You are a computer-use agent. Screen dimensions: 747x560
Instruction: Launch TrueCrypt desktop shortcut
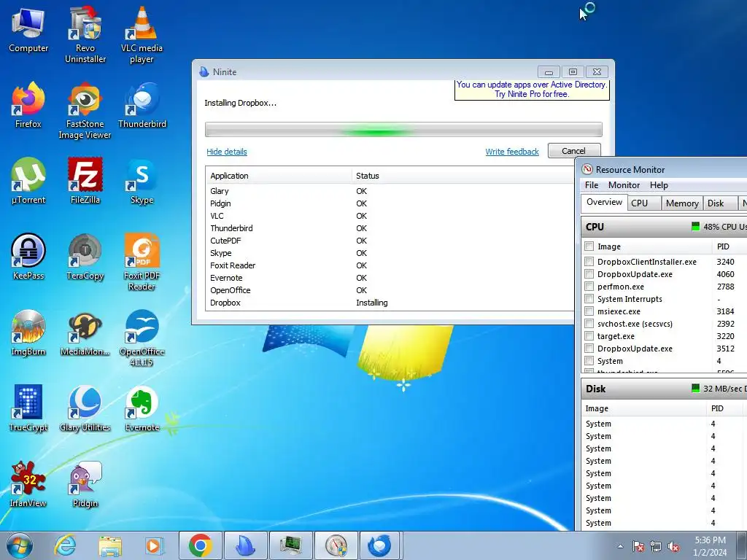pyautogui.click(x=28, y=408)
